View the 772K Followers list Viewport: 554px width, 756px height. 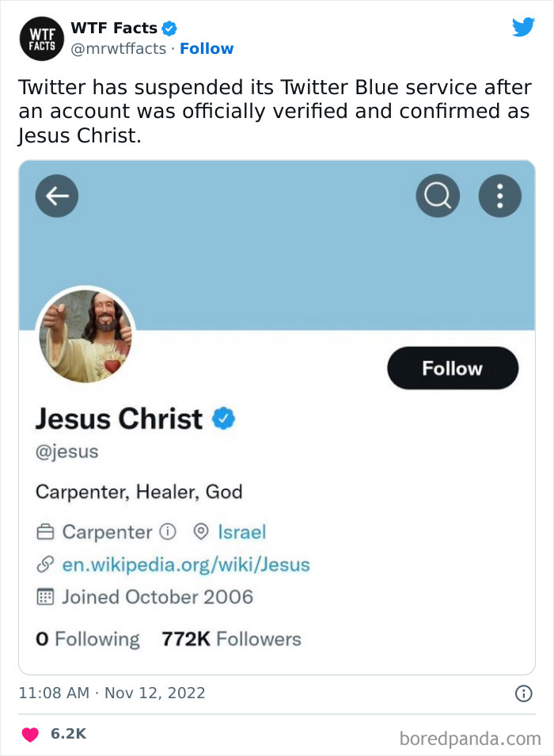[231, 639]
